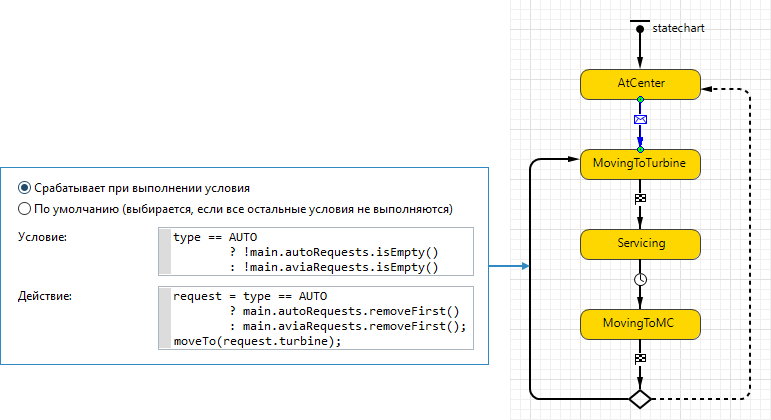Select the dashed default transition to AtCenter
Viewport: 771px width, 420px height.
pyautogui.click(x=750, y=243)
